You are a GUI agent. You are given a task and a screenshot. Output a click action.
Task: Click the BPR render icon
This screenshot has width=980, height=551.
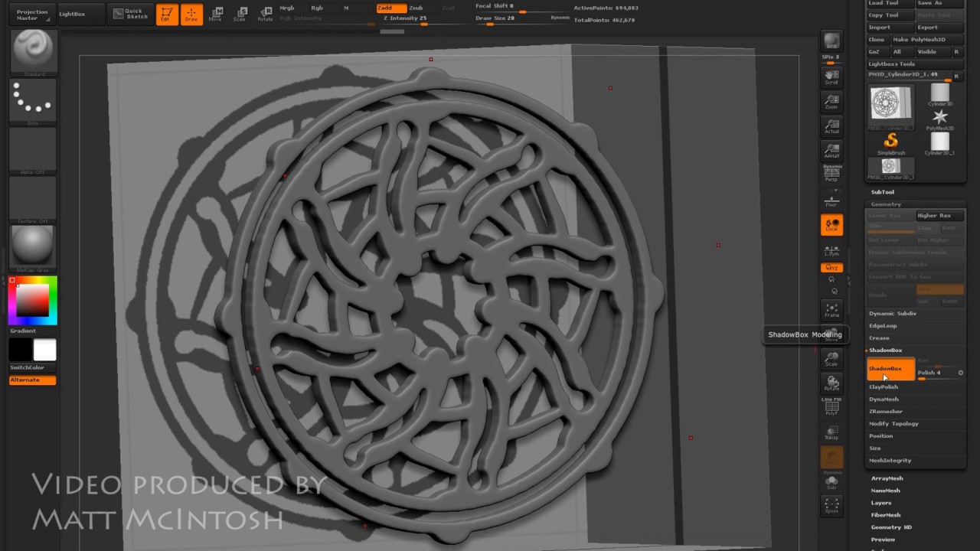tap(831, 41)
